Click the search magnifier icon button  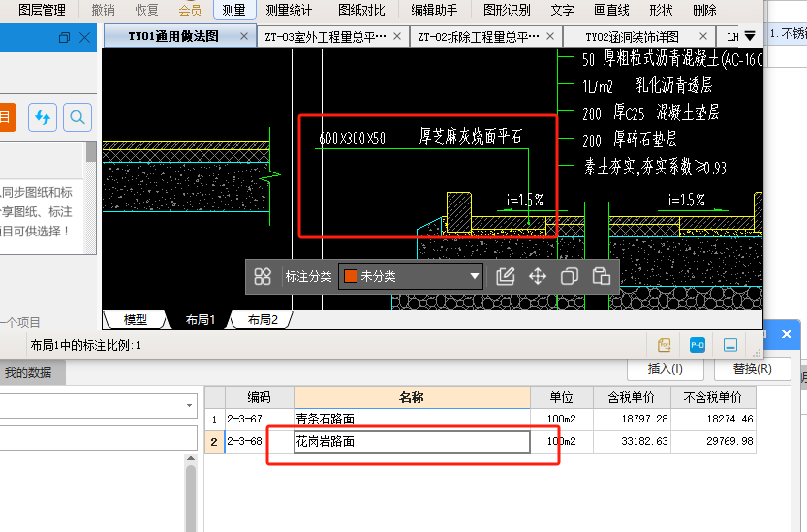78,117
